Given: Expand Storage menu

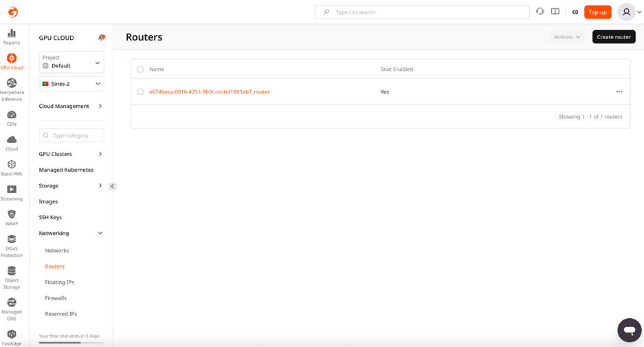Looking at the screenshot, I should click(71, 186).
